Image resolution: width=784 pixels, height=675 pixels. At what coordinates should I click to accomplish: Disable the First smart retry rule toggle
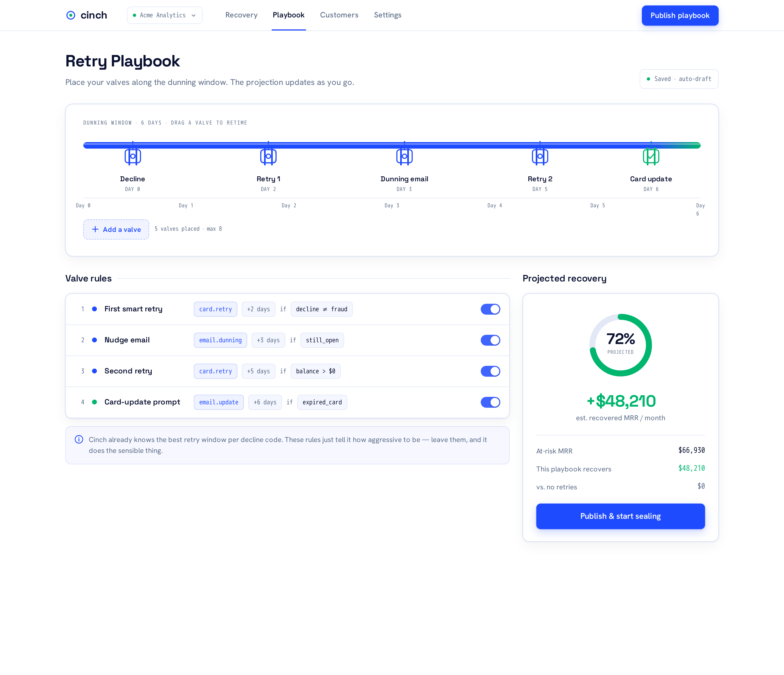click(490, 309)
